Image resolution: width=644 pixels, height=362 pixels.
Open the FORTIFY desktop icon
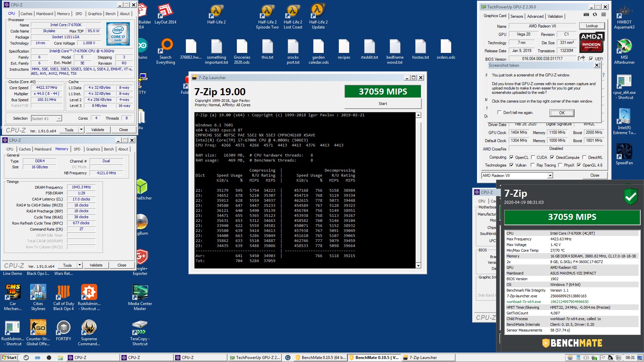click(63, 330)
